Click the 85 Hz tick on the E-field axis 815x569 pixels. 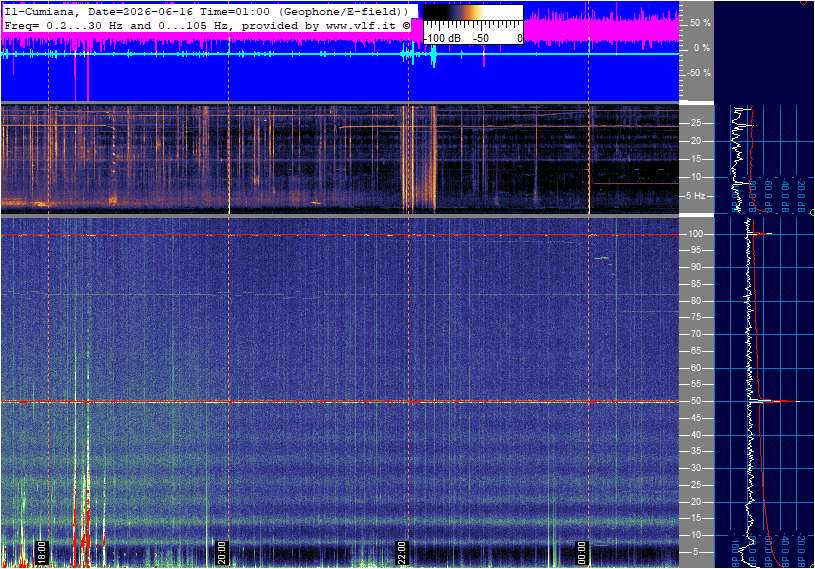[x=696, y=284]
